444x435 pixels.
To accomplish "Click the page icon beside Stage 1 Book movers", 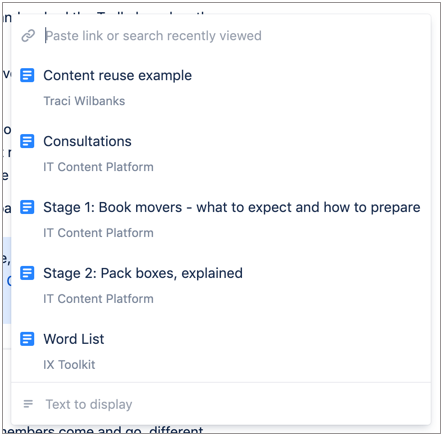I will click(x=27, y=207).
